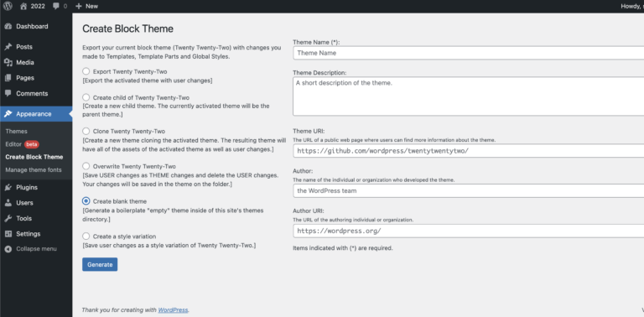Open the Settings menu label

pos(29,234)
